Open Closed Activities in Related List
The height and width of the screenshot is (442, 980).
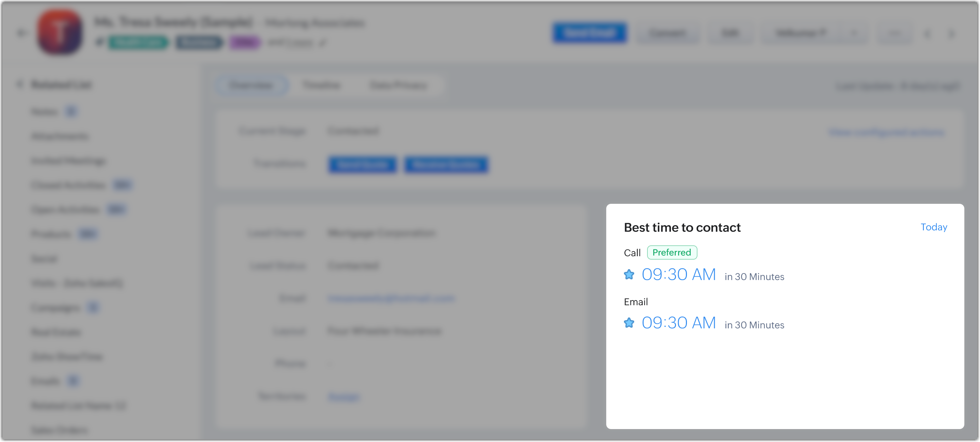(68, 185)
